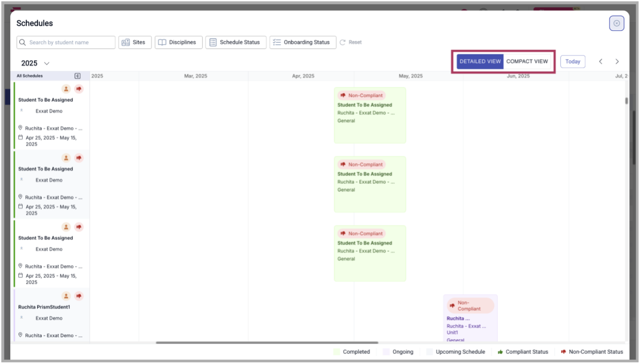
Task: Click the previous period chevron
Action: tap(600, 61)
